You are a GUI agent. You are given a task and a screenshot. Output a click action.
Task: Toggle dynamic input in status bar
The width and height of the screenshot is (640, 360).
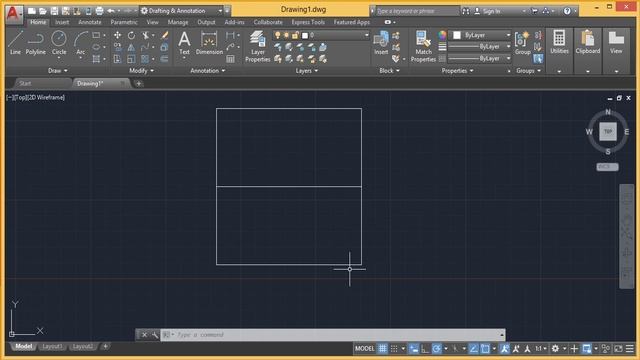[413, 349]
